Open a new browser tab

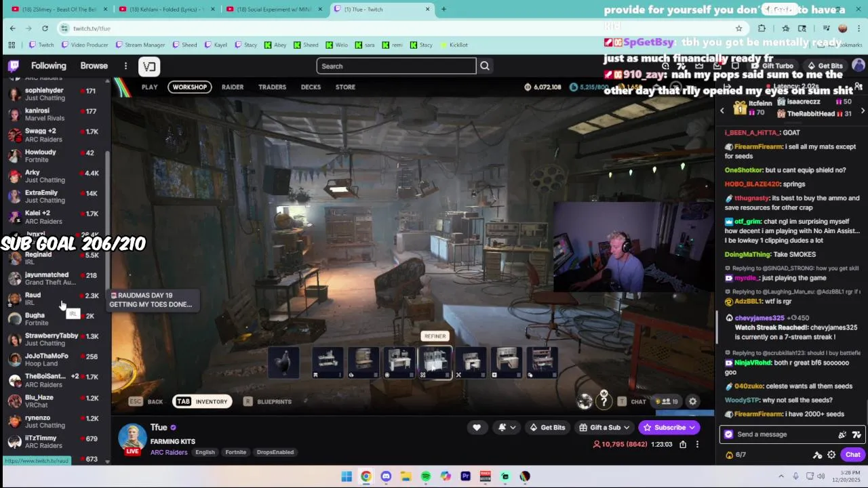click(x=443, y=9)
